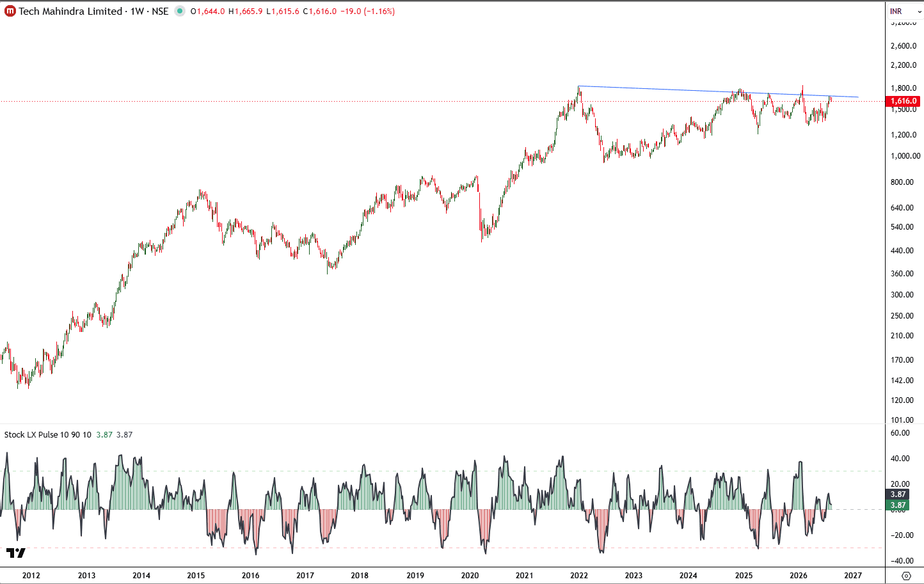Screen dimensions: 924x584
Task: Click the 2018 label on time axis
Action: click(360, 576)
